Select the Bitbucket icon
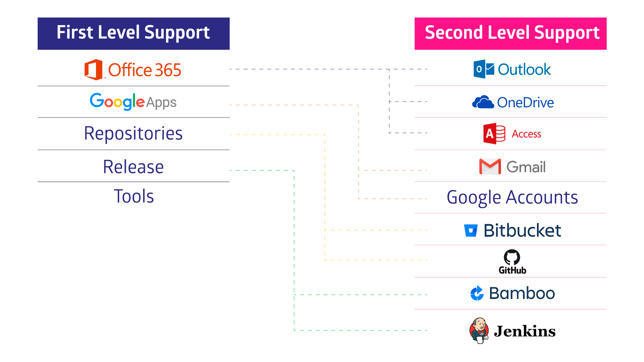 coord(470,230)
